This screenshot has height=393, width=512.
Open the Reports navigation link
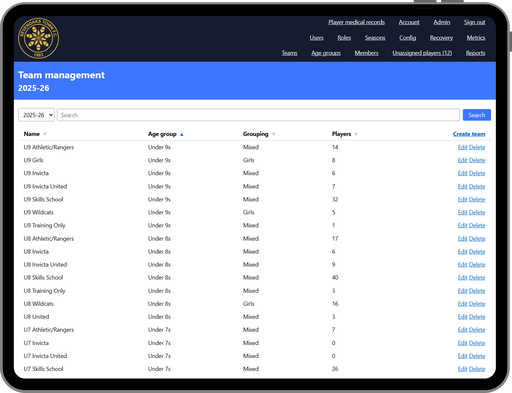pos(475,53)
